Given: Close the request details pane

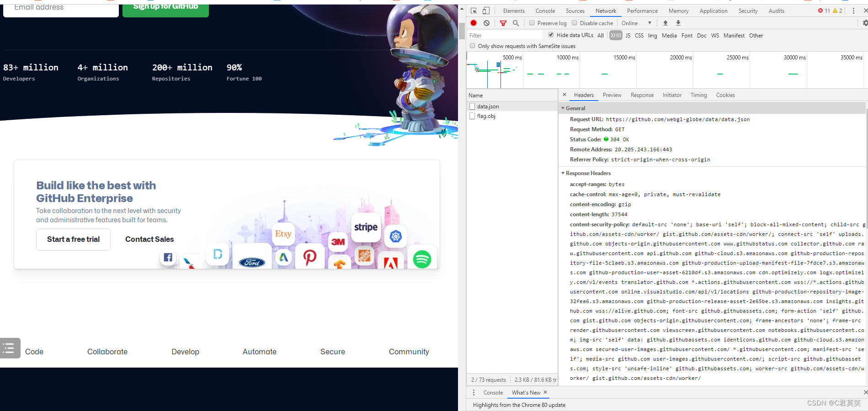Looking at the screenshot, I should (564, 95).
